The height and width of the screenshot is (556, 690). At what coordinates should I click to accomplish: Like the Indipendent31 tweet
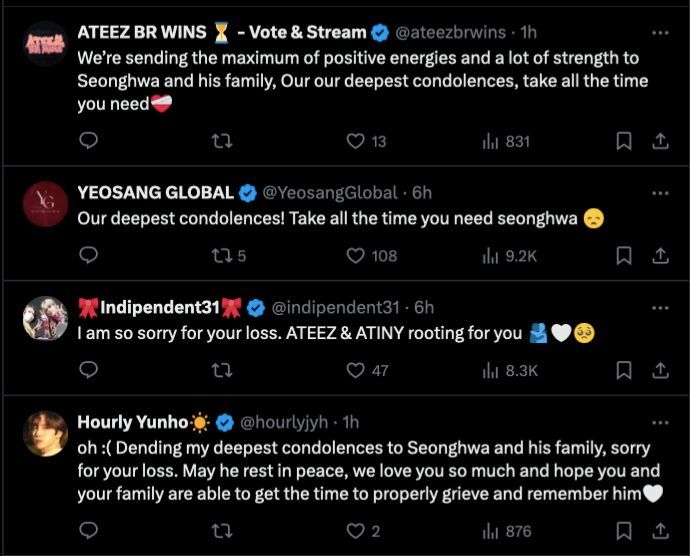[355, 370]
